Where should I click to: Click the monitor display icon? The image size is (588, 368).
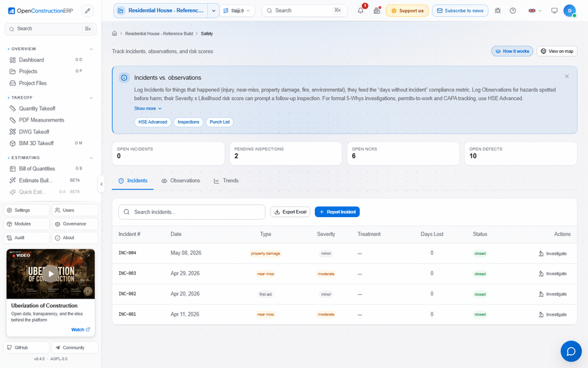(x=554, y=10)
